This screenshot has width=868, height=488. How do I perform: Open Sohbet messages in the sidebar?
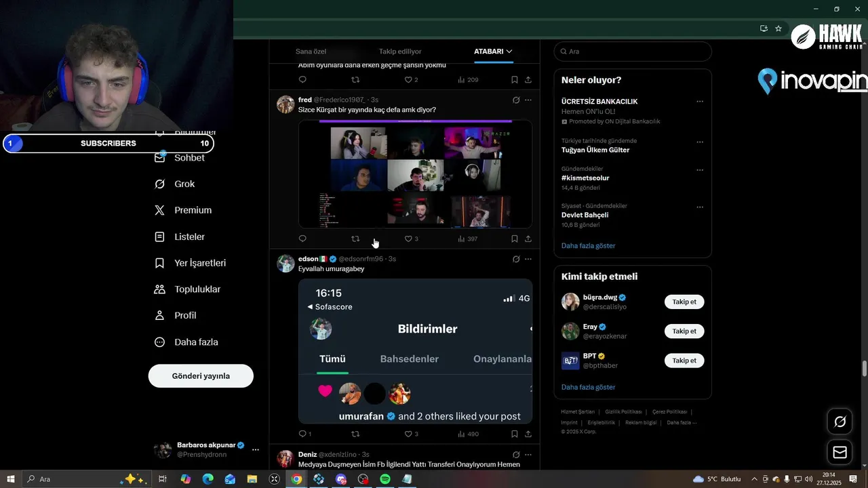point(180,157)
